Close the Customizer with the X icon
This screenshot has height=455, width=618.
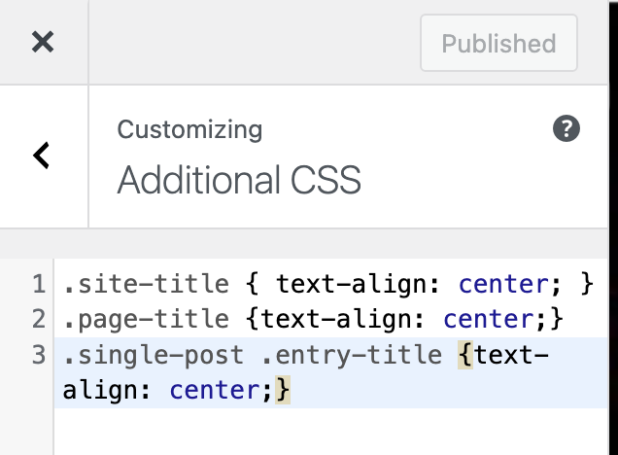42,42
